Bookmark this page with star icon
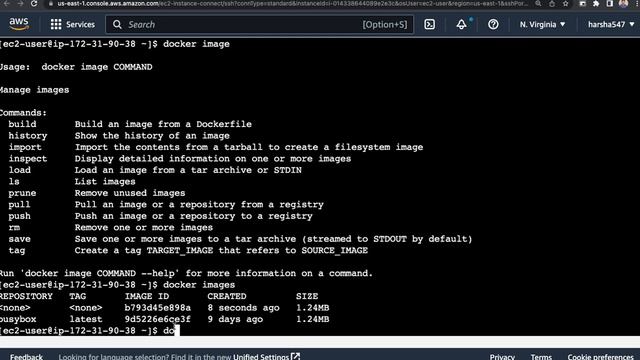The width and height of the screenshot is (640, 360). point(565,4)
